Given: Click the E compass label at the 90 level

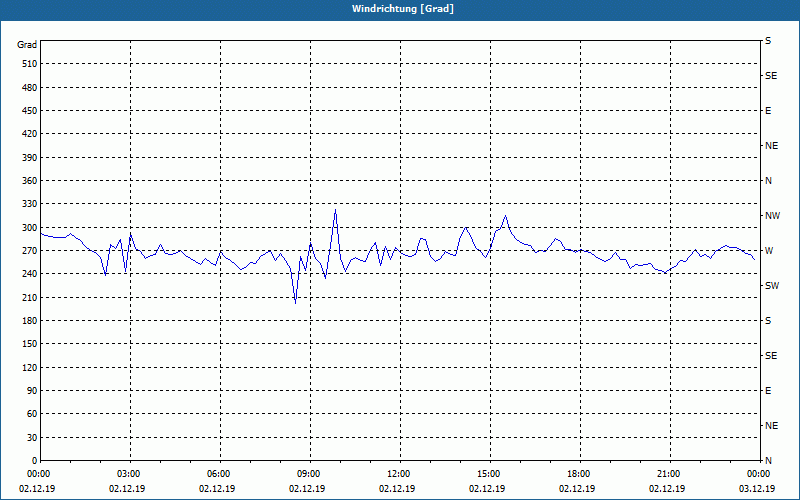Looking at the screenshot, I should (x=768, y=391).
